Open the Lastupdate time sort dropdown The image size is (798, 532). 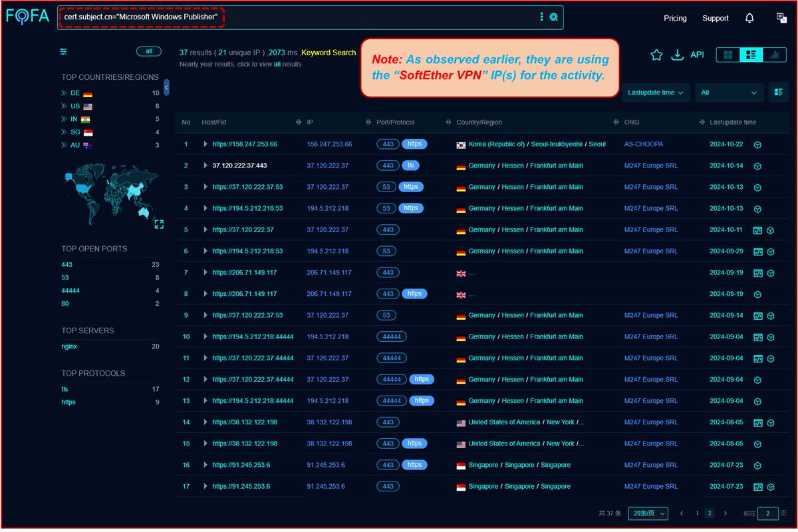pyautogui.click(x=655, y=92)
